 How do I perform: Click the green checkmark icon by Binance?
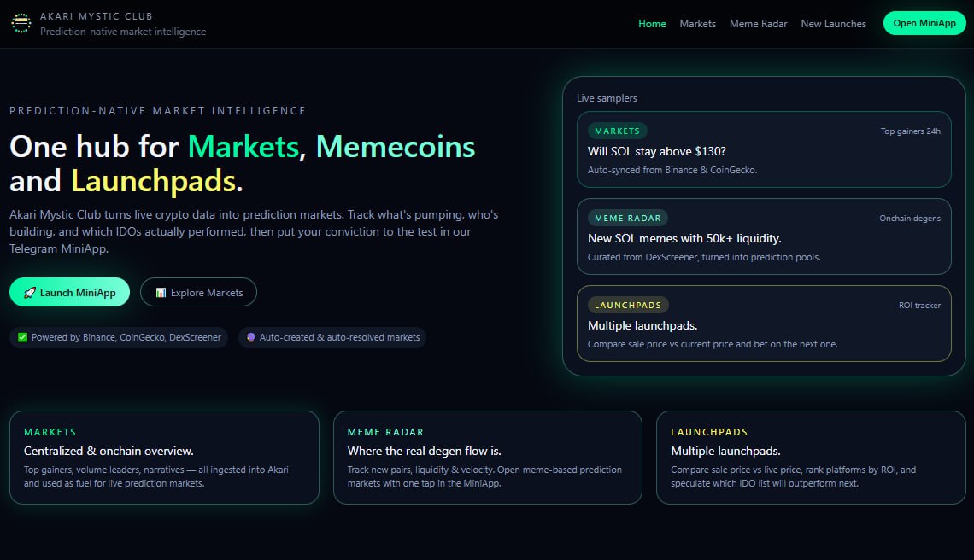click(x=23, y=337)
